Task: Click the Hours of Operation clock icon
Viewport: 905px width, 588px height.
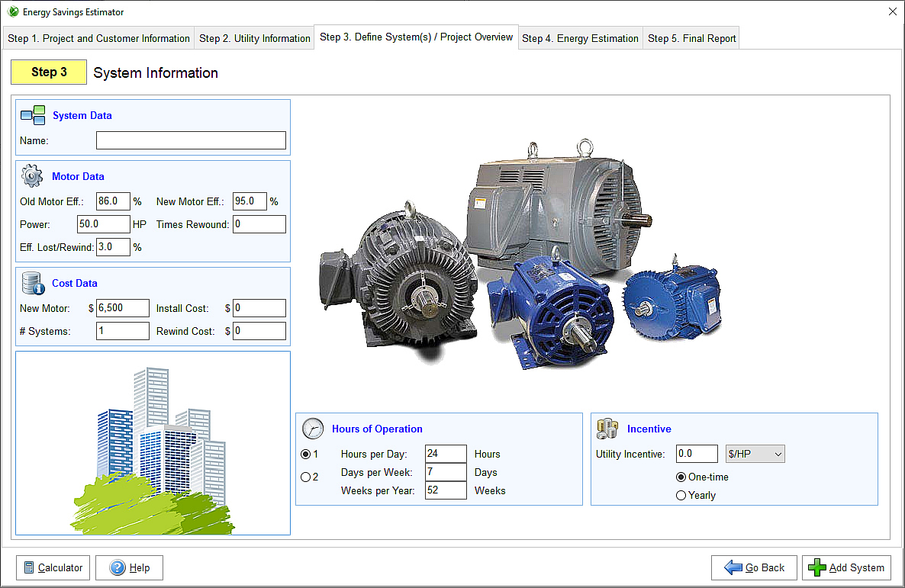Action: (313, 429)
